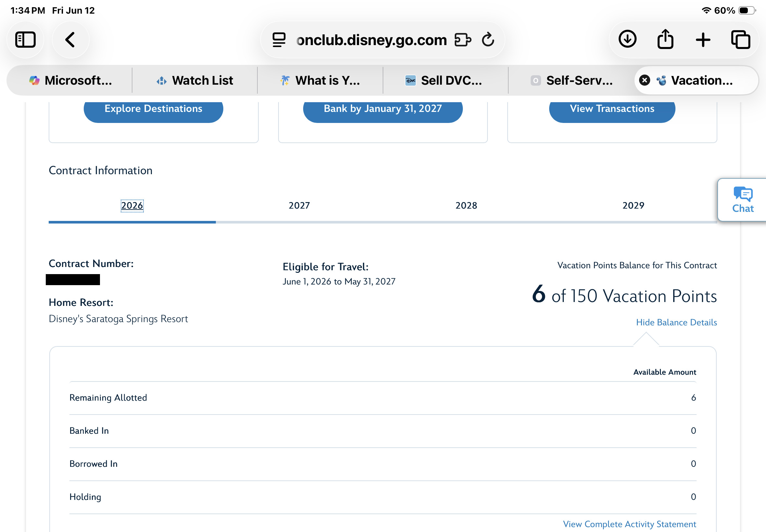Open the downloads icon
766x532 pixels.
[x=628, y=39]
